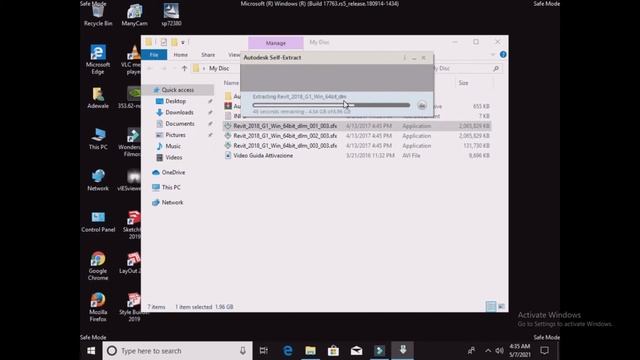Open Filmora-style taskbar app icon
640x360 pixels.
point(380,351)
